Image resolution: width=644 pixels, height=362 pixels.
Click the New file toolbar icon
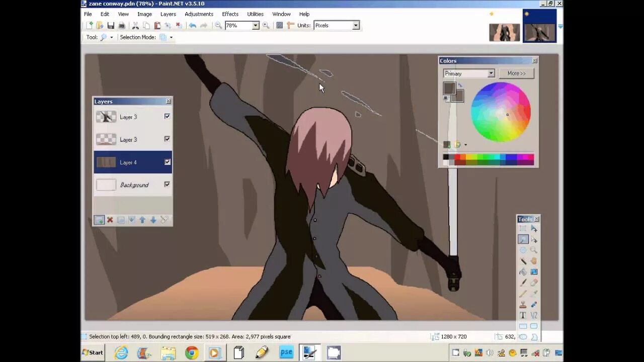point(90,26)
